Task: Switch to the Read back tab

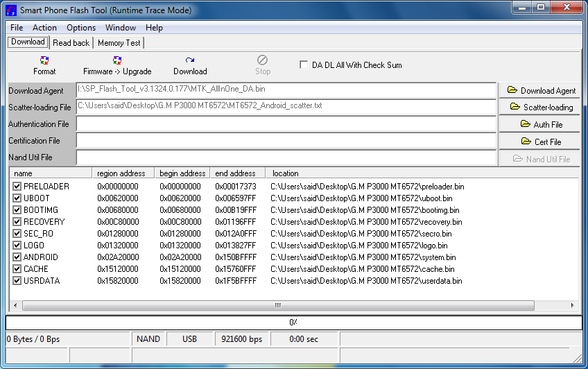Action: pyautogui.click(x=71, y=43)
